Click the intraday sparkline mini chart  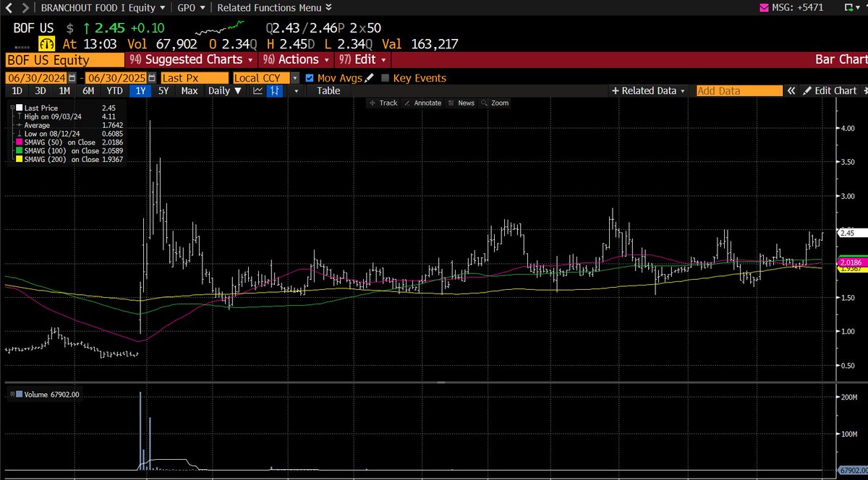click(x=221, y=28)
